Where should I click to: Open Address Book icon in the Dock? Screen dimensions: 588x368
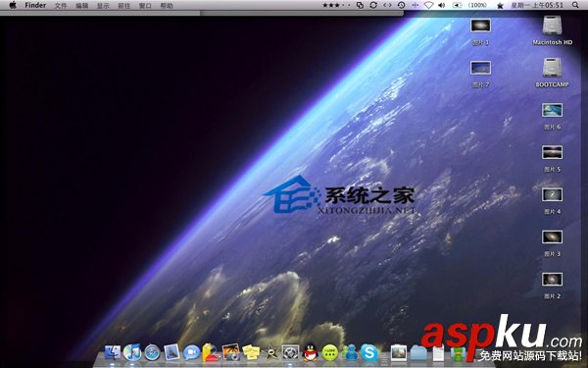click(211, 353)
